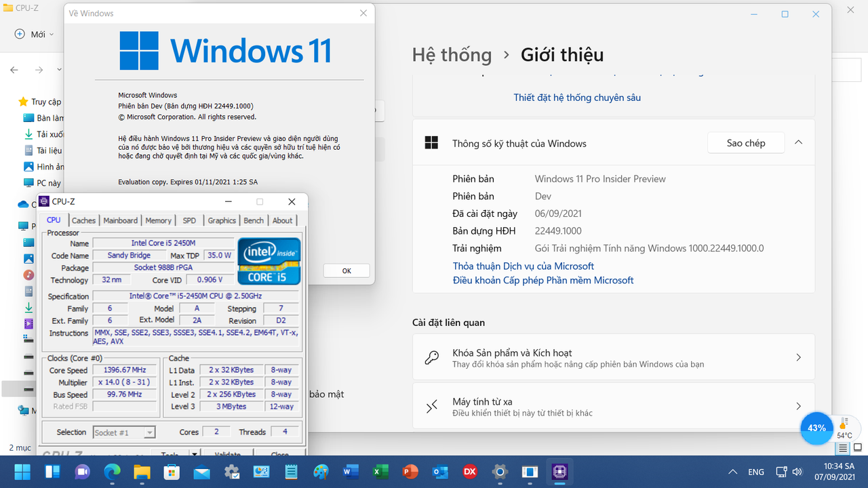Image resolution: width=868 pixels, height=488 pixels.
Task: Launch Paint from taskbar
Action: pos(321,472)
